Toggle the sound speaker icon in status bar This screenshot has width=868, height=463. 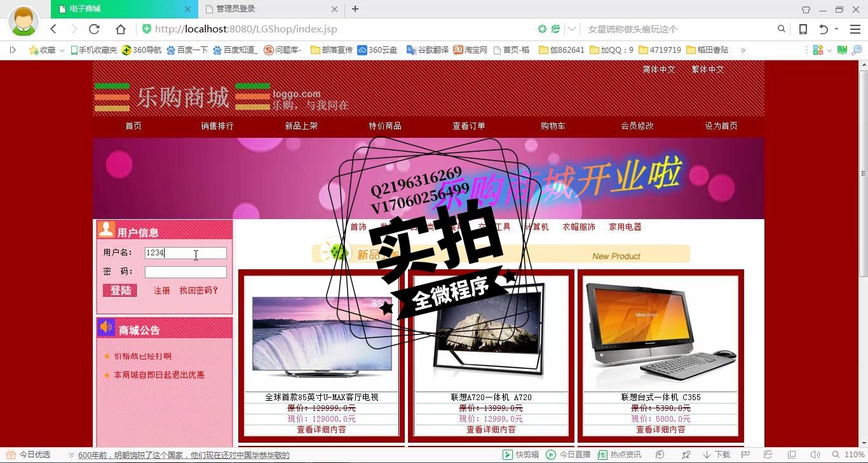coord(815,455)
